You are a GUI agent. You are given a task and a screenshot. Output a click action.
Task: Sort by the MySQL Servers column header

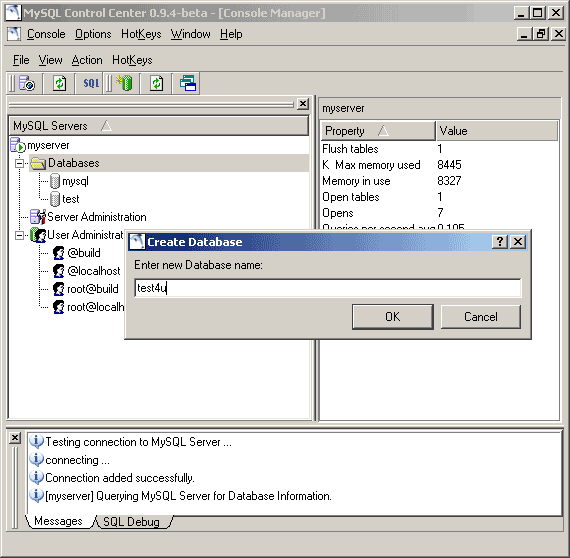point(158,126)
